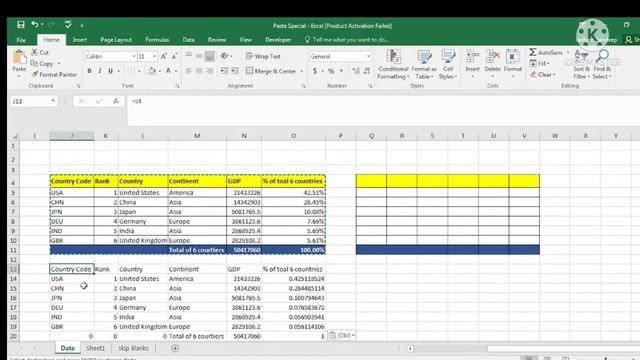Screen dimensions: 640x360
Task: Toggle Wrap Text
Action: click(263, 56)
